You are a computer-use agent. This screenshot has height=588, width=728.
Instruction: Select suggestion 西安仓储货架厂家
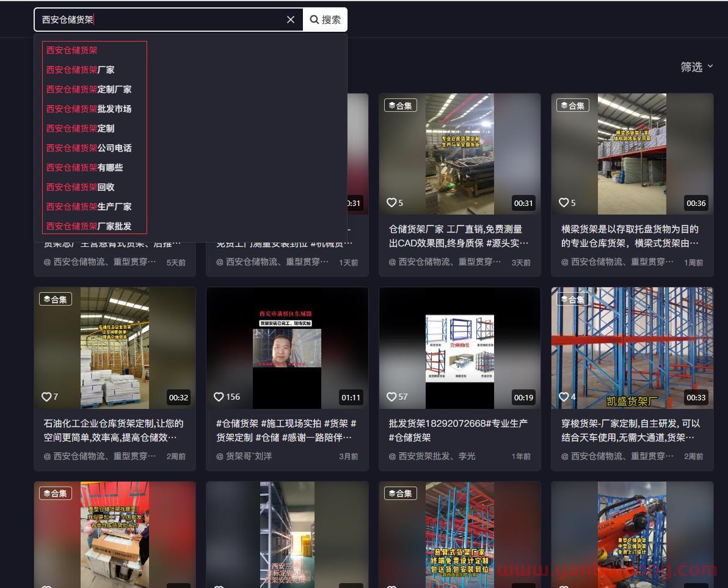tap(81, 70)
